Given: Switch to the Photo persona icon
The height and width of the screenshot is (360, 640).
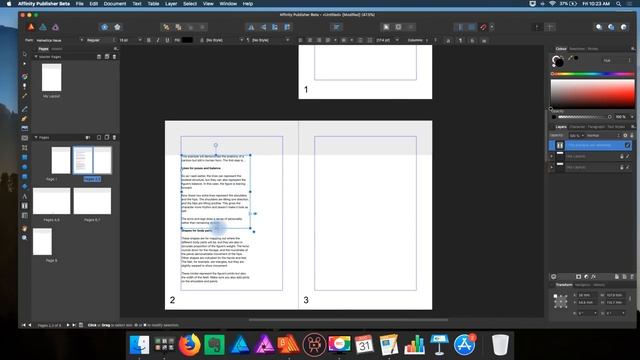Looking at the screenshot, I should click(56, 27).
